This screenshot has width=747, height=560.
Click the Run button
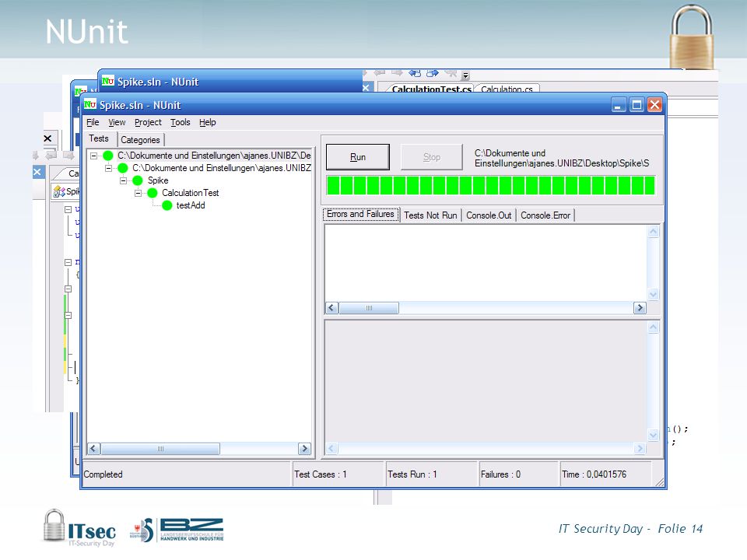[x=358, y=157]
